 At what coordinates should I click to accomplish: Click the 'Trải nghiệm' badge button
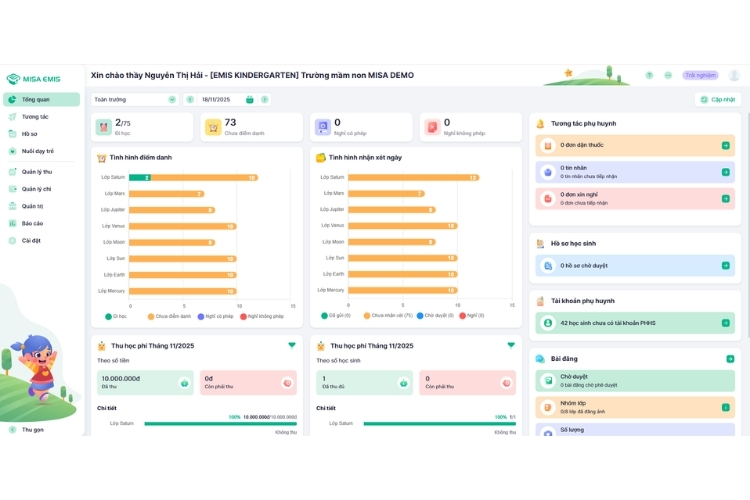tap(700, 75)
